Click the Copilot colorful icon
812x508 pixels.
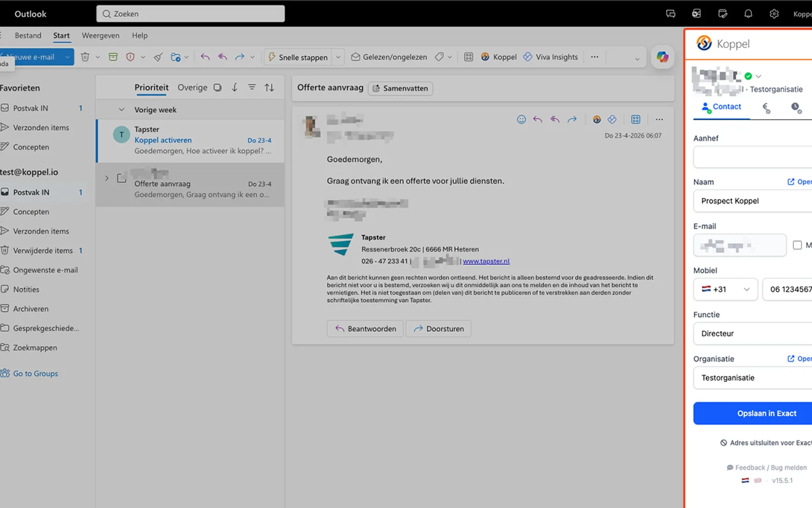click(662, 57)
